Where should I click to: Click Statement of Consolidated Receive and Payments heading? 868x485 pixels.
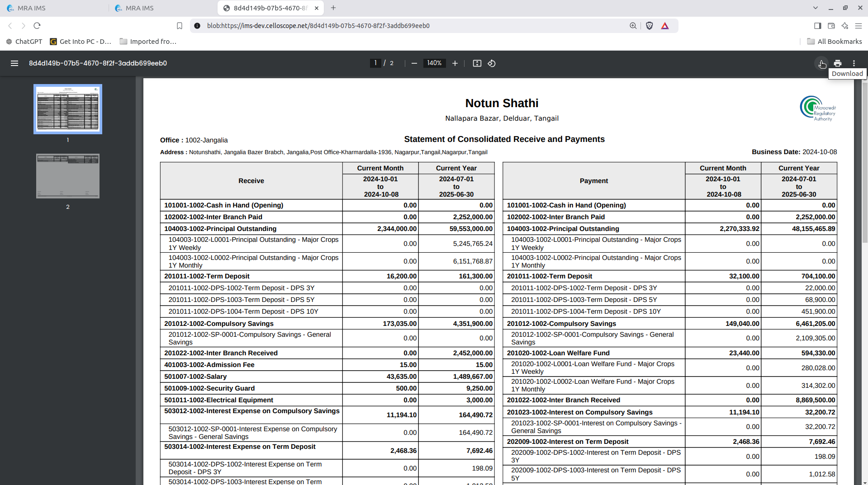pyautogui.click(x=504, y=139)
